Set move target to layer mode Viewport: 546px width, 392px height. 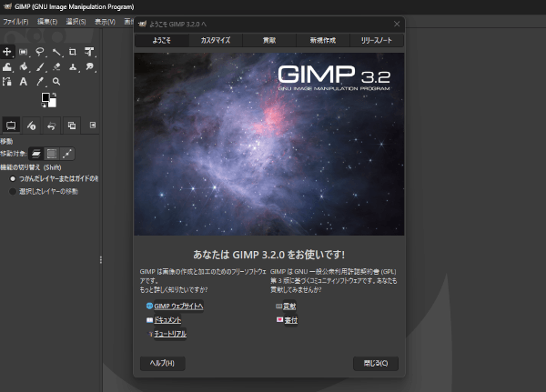(36, 154)
